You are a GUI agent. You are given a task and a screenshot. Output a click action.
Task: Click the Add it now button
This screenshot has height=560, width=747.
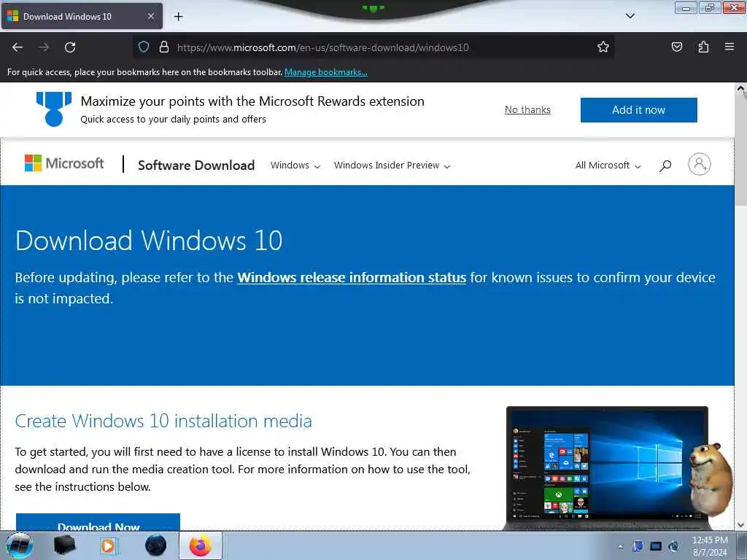(x=638, y=110)
